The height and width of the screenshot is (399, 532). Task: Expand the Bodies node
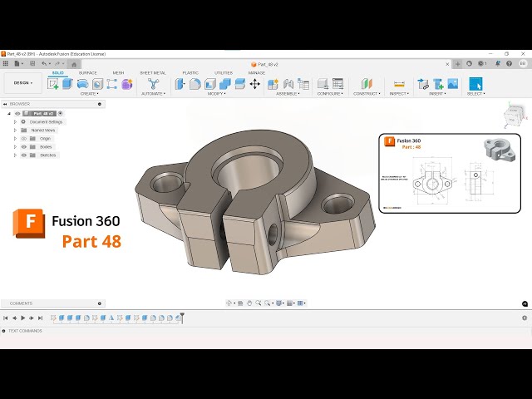(x=15, y=147)
